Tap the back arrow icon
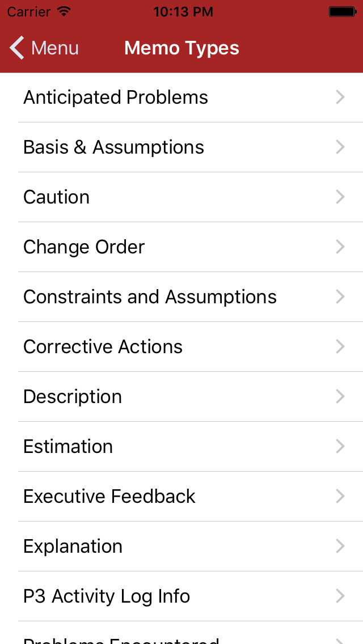Viewport: 363px width, 644px height. [17, 48]
